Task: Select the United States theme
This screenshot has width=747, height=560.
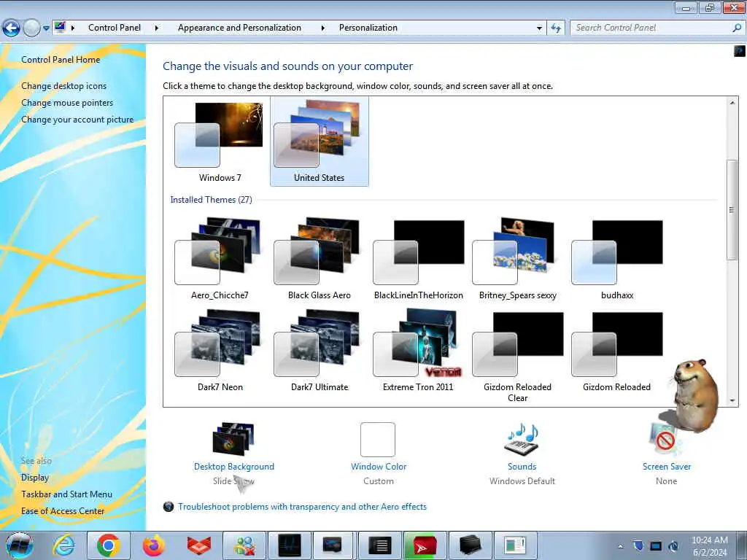Action: pyautogui.click(x=320, y=141)
